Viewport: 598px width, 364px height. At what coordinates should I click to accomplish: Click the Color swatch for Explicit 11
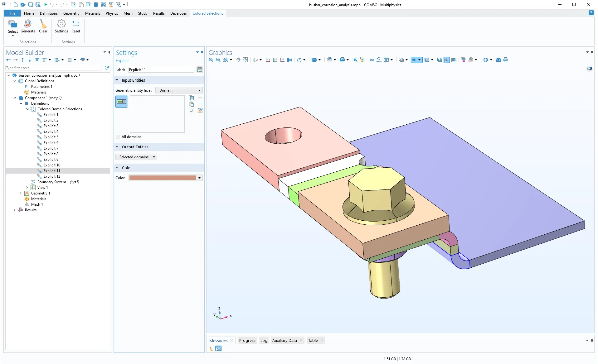click(163, 178)
